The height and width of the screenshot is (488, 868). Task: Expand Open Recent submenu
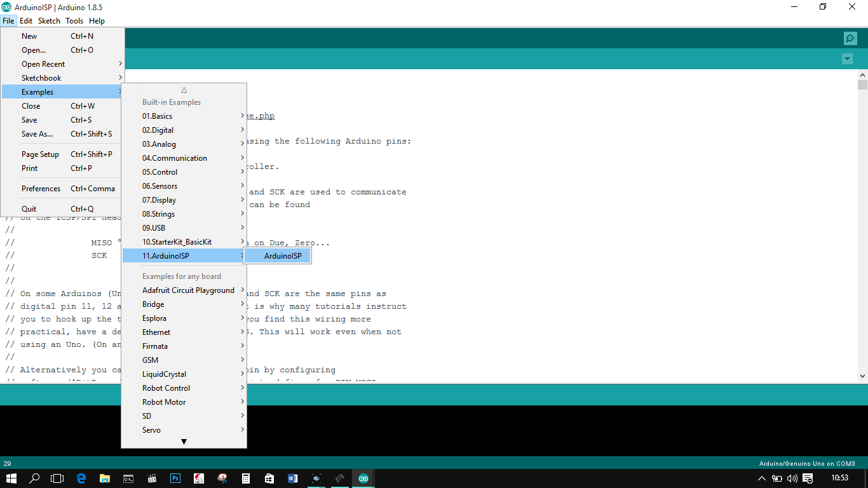coord(62,64)
